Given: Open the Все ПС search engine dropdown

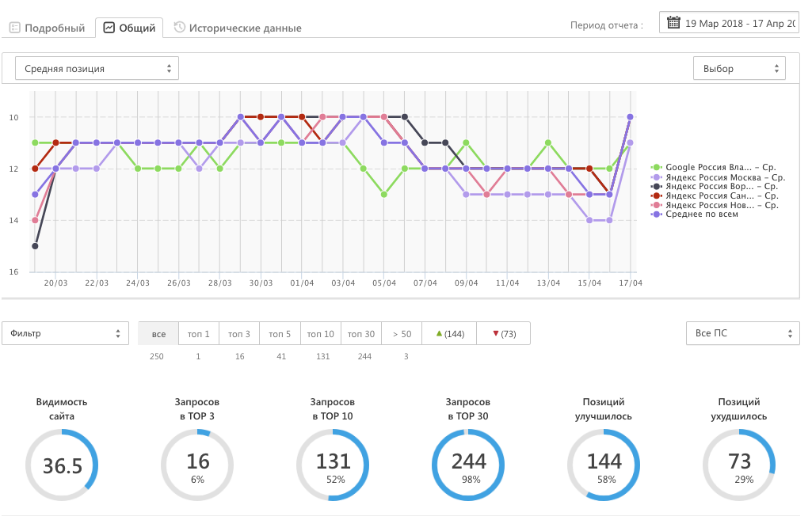Looking at the screenshot, I should pos(742,333).
